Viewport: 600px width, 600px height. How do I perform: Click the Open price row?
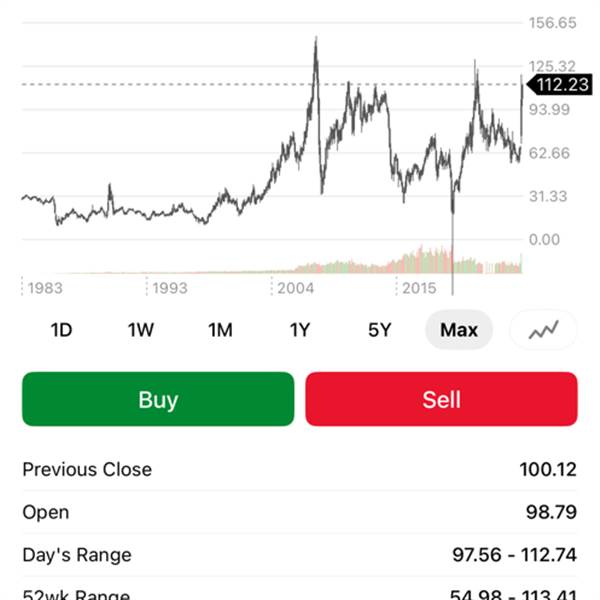click(x=300, y=512)
